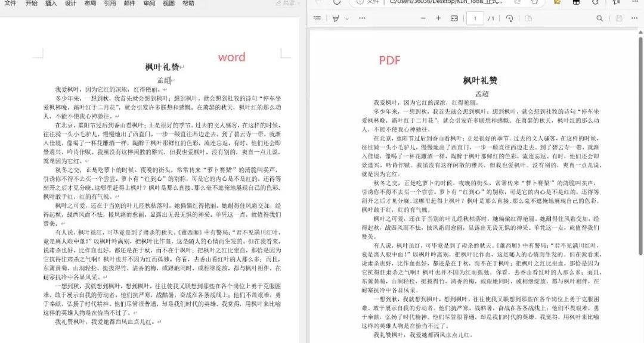
Task: Click the PDF save icon
Action: tap(619, 18)
